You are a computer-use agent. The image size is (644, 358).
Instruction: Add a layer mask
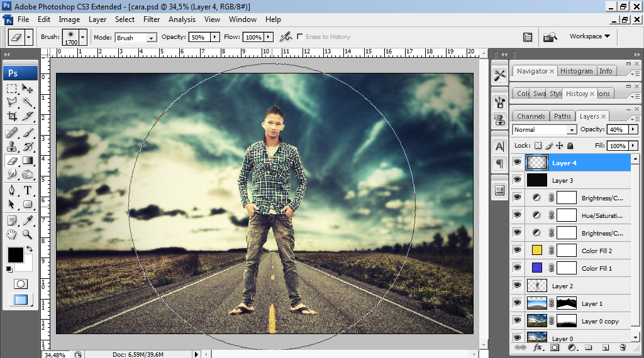(555, 347)
